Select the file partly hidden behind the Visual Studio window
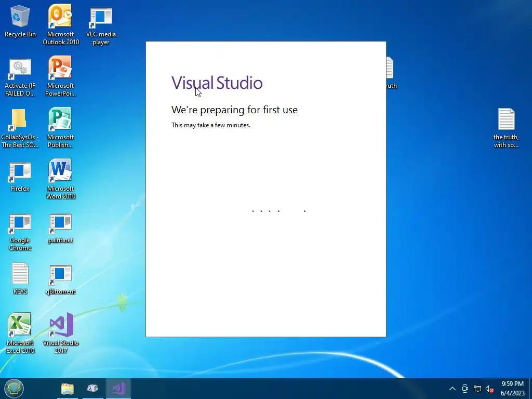The width and height of the screenshot is (532, 399). tap(391, 73)
